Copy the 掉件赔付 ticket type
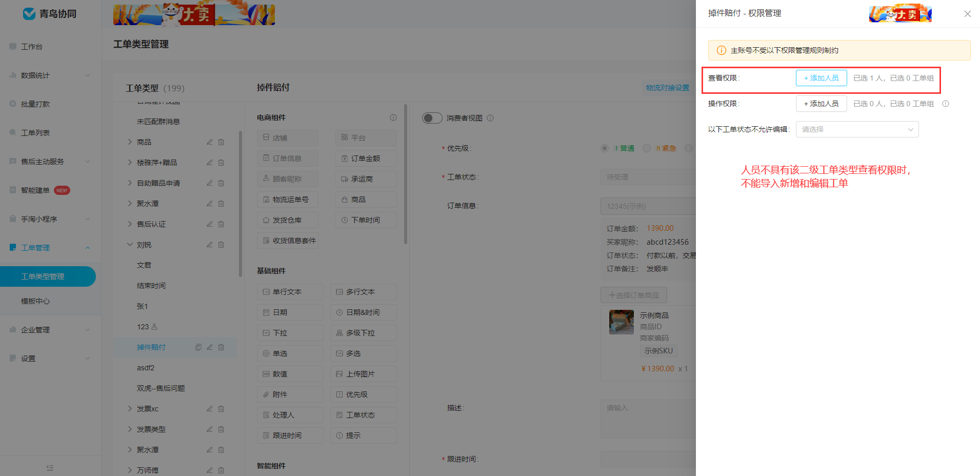Screen dimensions: 980x476 198,347
